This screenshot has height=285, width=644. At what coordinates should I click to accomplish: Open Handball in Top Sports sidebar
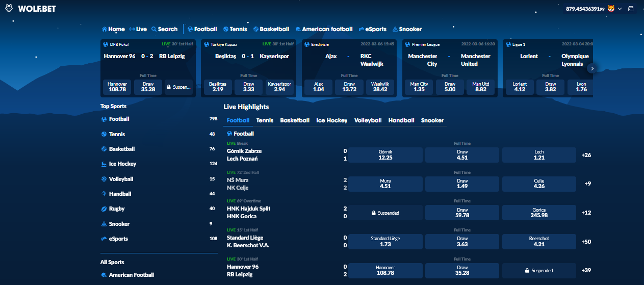tap(159, 194)
